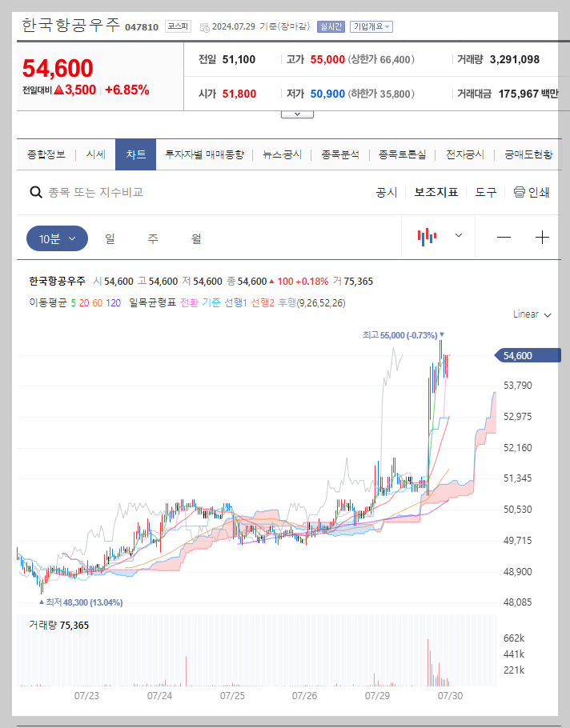Switch to the 시세 tab

[94, 154]
